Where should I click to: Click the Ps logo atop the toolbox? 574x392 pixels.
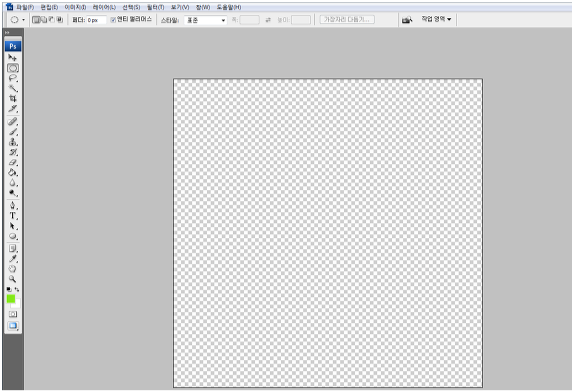[13, 46]
